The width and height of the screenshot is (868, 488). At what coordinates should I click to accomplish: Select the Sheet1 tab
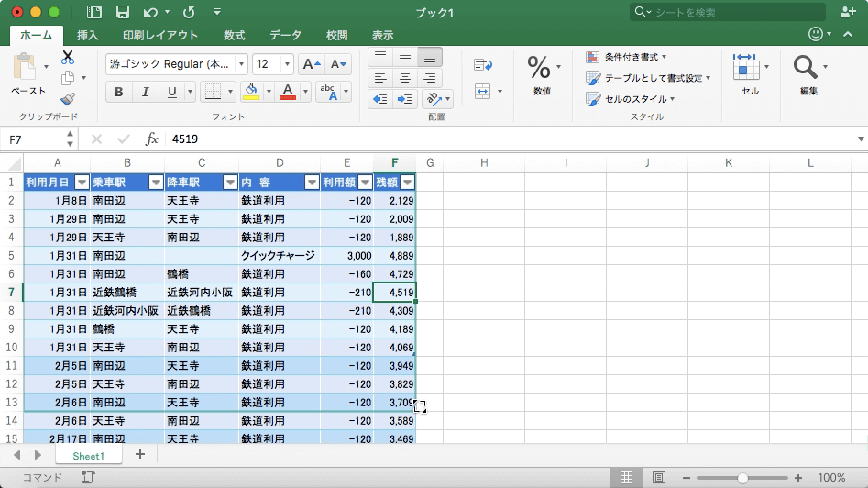[89, 456]
